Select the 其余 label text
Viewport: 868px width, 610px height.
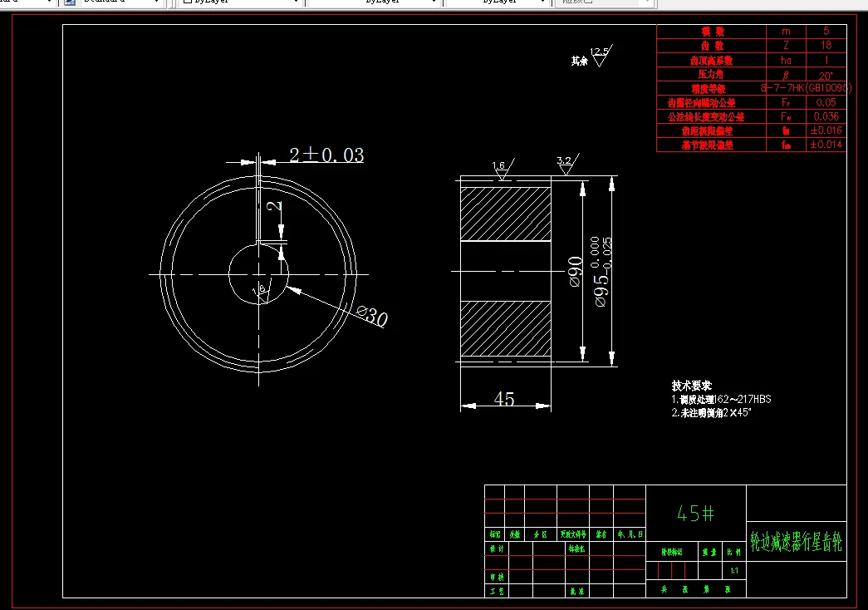coord(579,61)
